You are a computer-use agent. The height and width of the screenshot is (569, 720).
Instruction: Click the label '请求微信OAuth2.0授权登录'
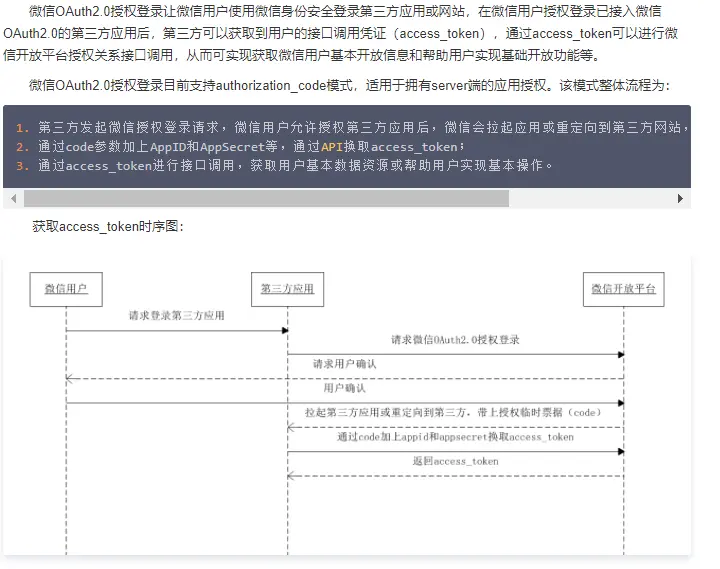pos(455,340)
